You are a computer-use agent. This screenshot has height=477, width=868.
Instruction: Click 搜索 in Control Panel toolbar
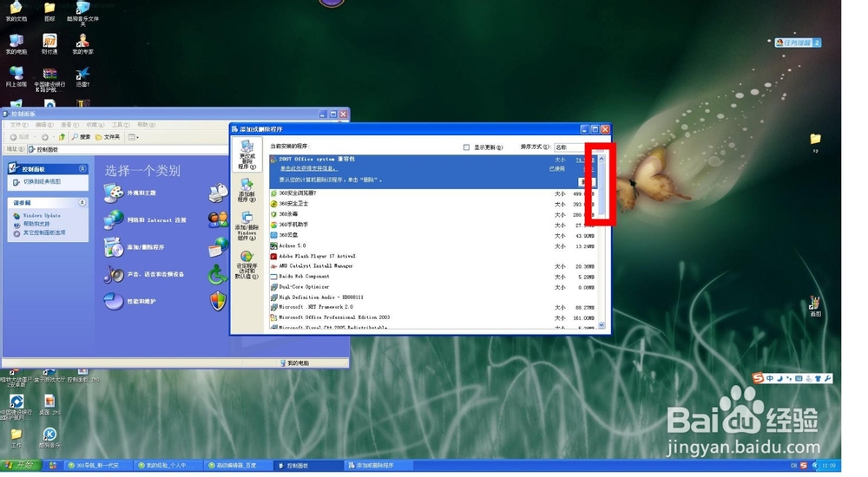(80, 137)
